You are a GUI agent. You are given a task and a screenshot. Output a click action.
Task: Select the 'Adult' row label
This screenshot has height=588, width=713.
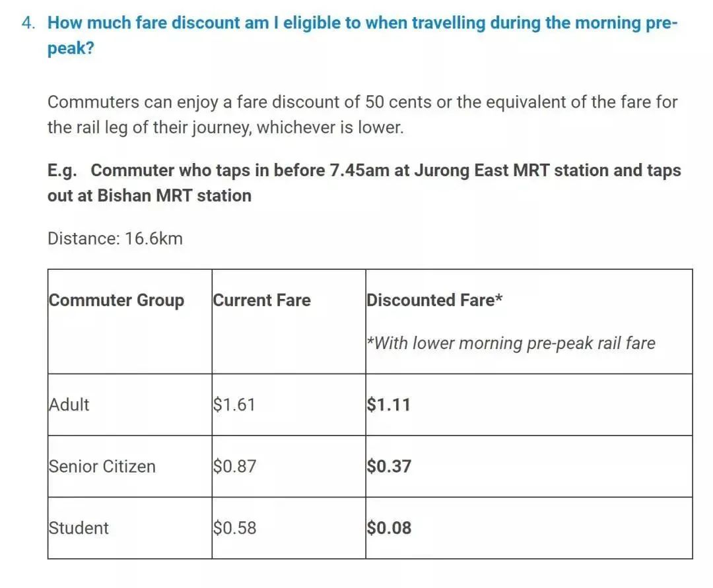click(69, 405)
